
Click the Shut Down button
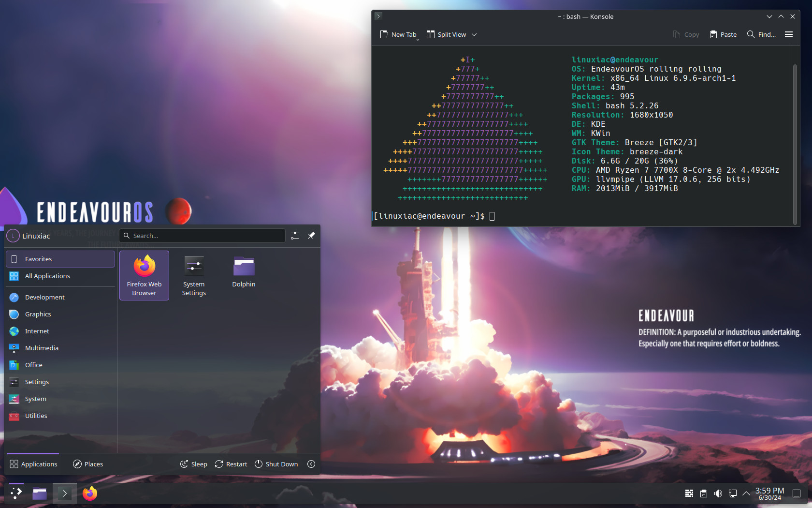coord(276,464)
